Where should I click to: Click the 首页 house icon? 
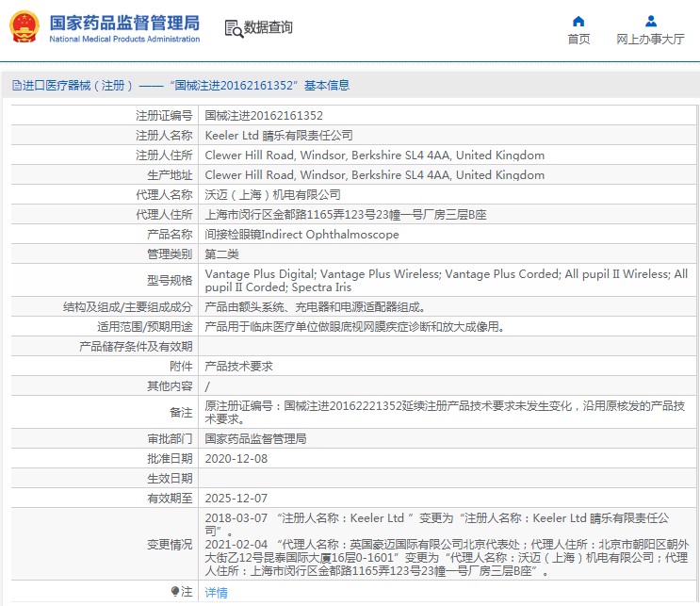578,21
